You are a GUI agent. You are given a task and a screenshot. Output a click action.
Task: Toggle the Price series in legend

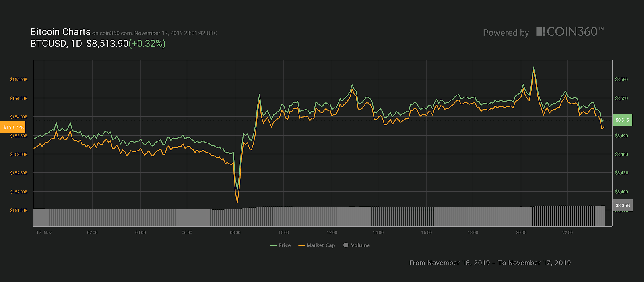click(281, 245)
